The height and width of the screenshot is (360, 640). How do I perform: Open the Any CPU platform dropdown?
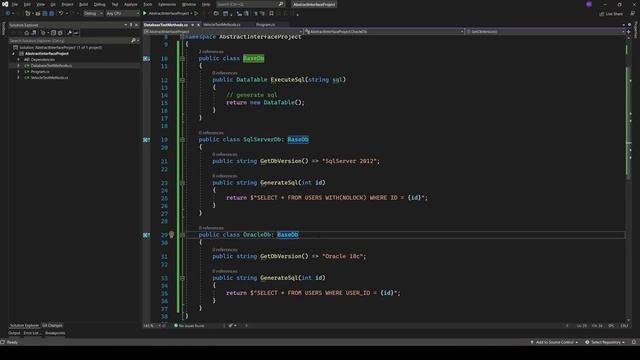pos(122,13)
